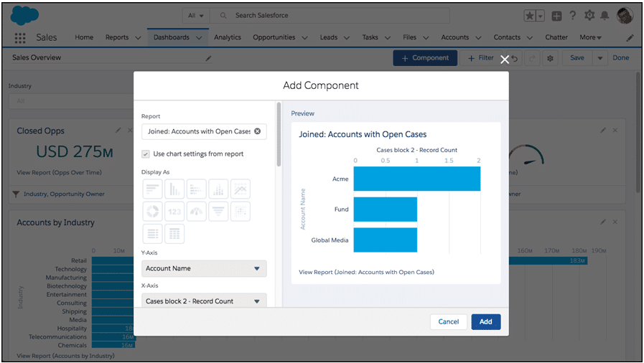The height and width of the screenshot is (363, 644).
Task: Select the funnel chart display type
Action: pos(218,211)
